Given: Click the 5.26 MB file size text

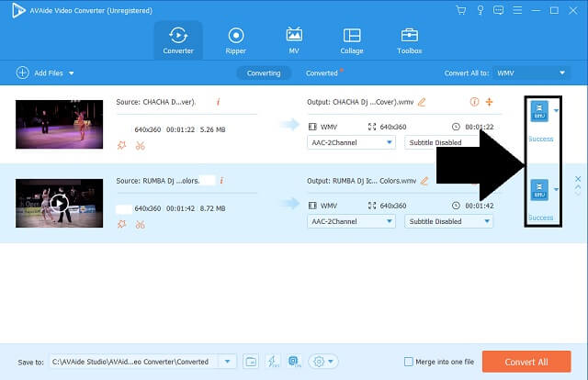Looking at the screenshot, I should point(212,129).
